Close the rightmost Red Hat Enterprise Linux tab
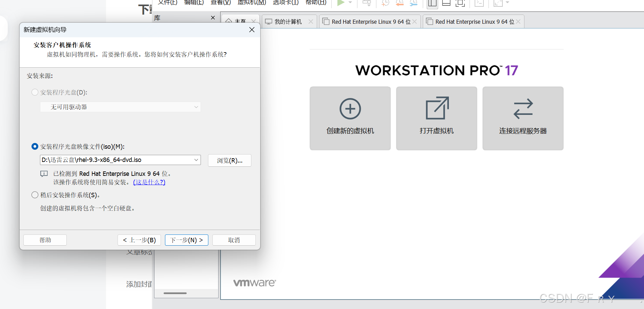 click(518, 21)
